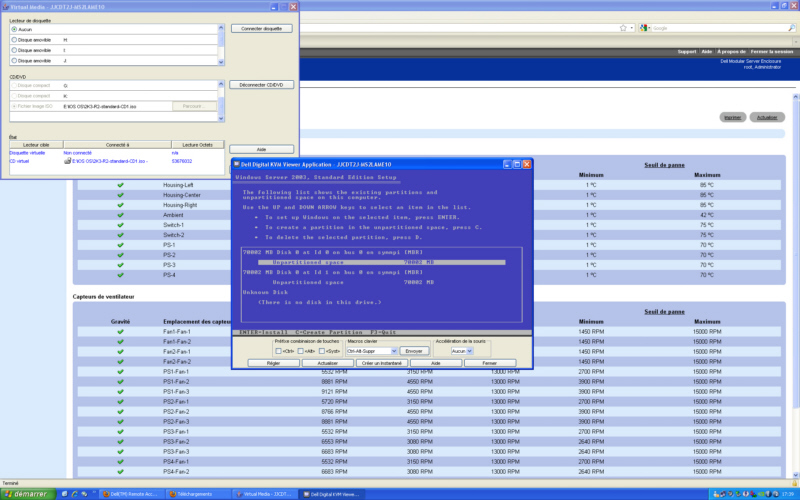Image resolution: width=800 pixels, height=500 pixels.
Task: Click 'Envoyer' to send macro
Action: [414, 351]
